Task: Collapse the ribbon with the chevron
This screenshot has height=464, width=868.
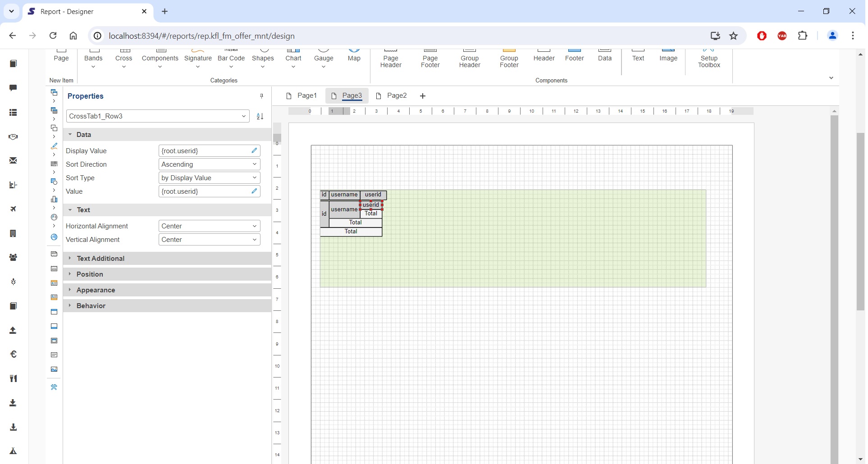Action: tap(831, 78)
